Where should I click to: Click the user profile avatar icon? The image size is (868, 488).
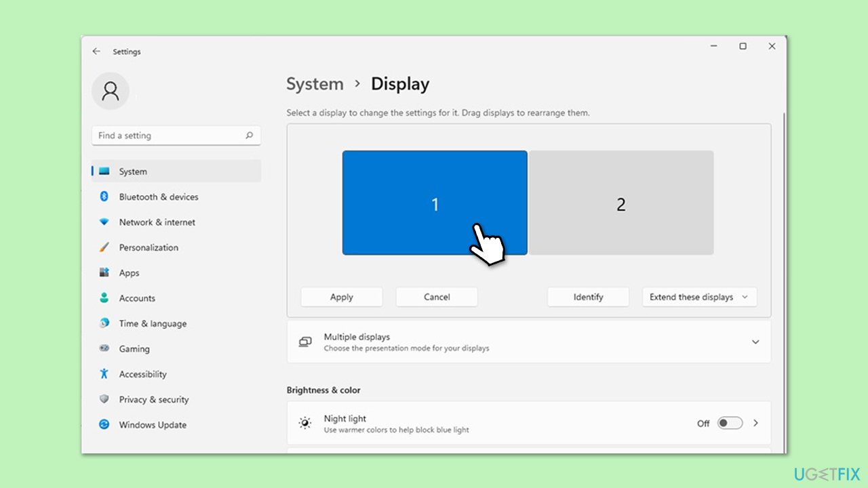pos(111,91)
